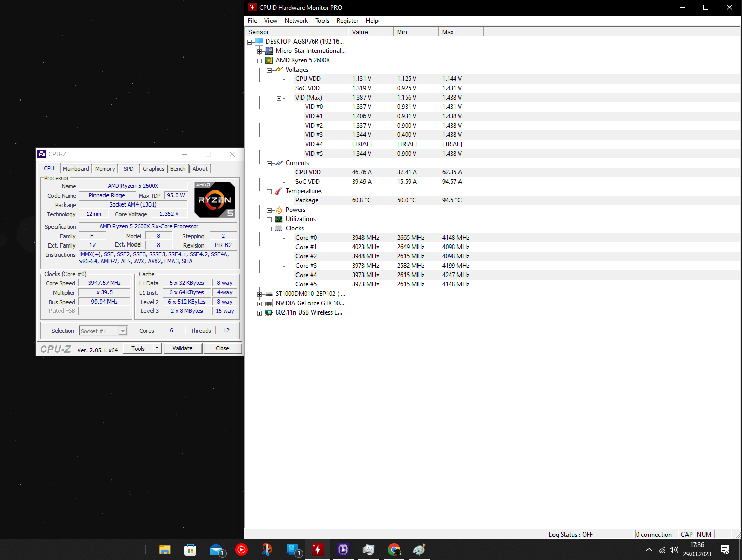
Task: Open the Network menu in HWMonitor
Action: 296,21
